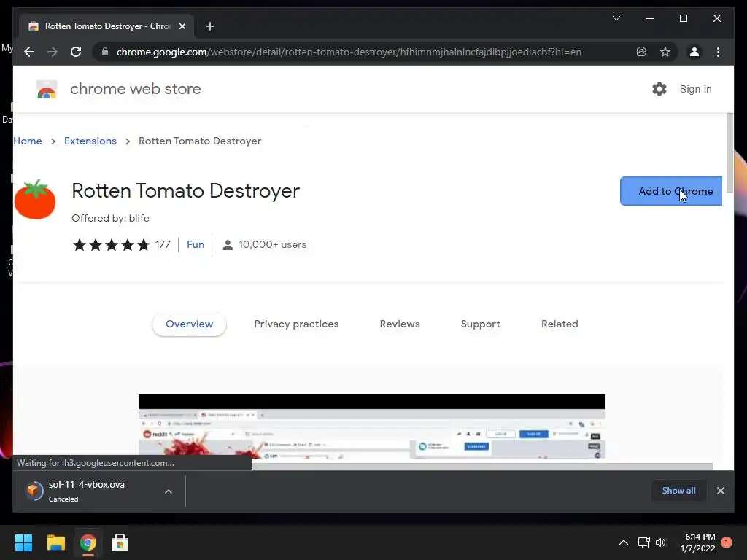Show all downloads

coord(678,491)
